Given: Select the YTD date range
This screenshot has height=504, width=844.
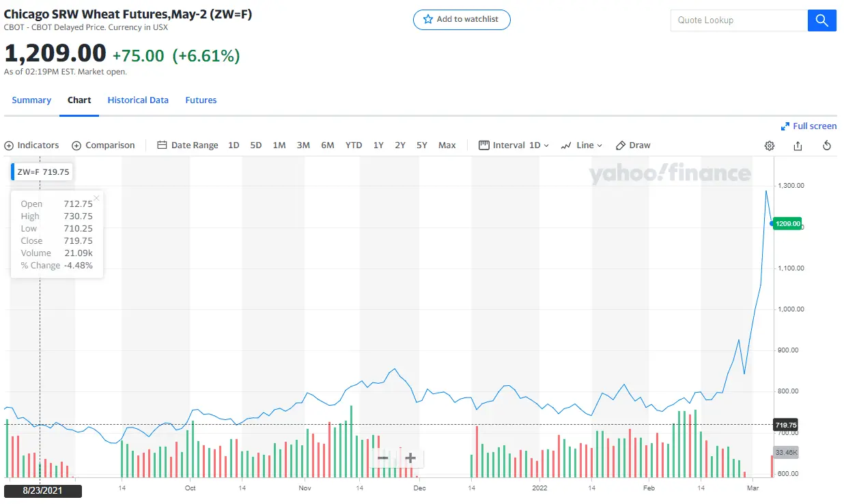Looking at the screenshot, I should point(354,145).
